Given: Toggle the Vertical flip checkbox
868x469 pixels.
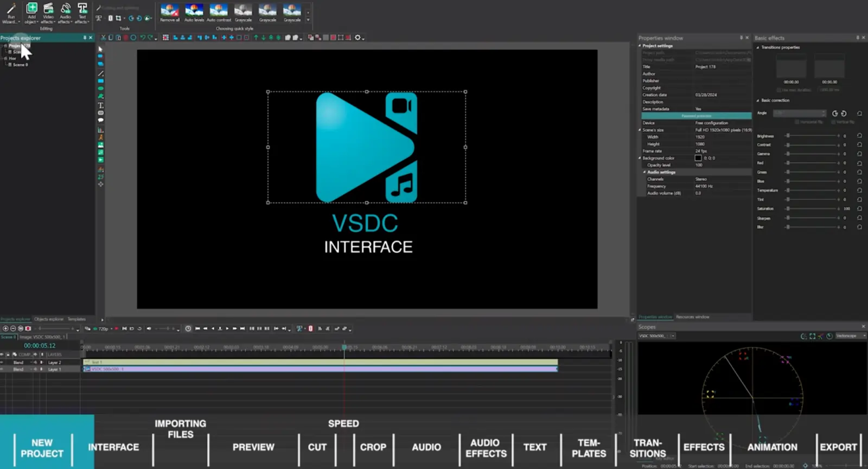Looking at the screenshot, I should click(x=834, y=122).
